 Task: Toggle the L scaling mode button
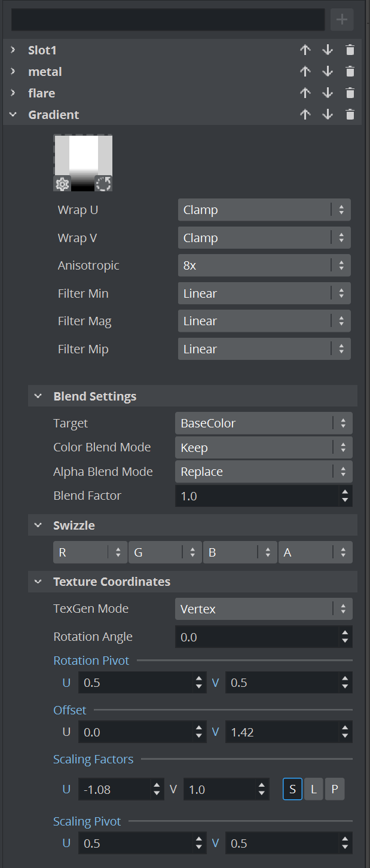tap(313, 790)
